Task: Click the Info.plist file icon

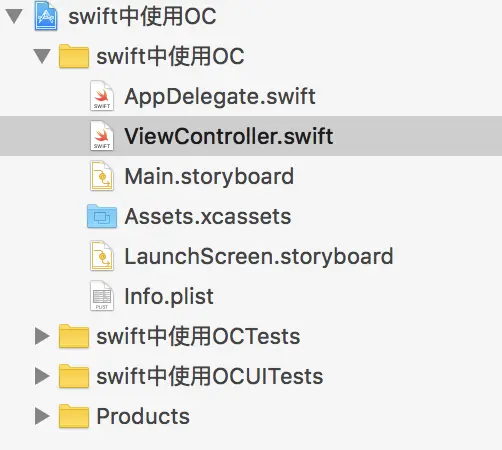Action: [102, 296]
